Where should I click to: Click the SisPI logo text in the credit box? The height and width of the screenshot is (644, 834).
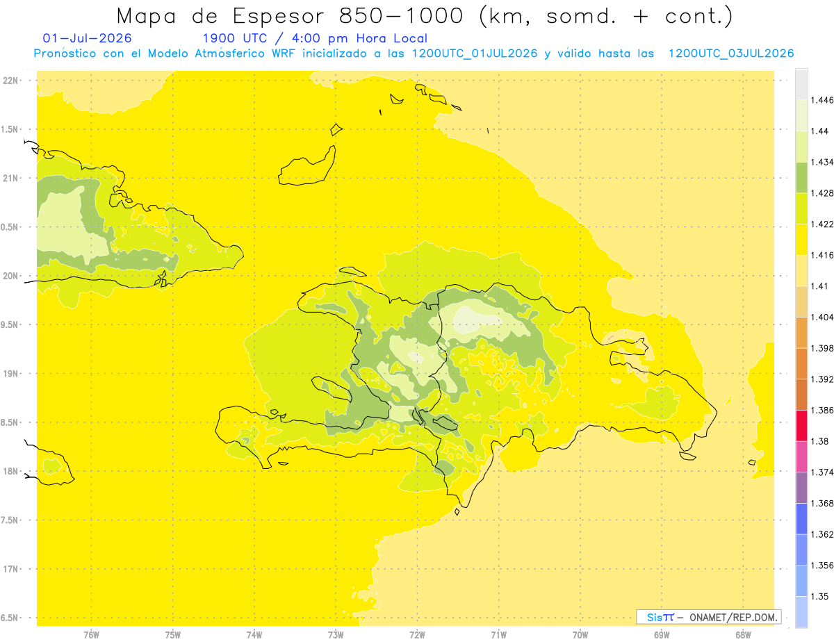click(x=660, y=617)
